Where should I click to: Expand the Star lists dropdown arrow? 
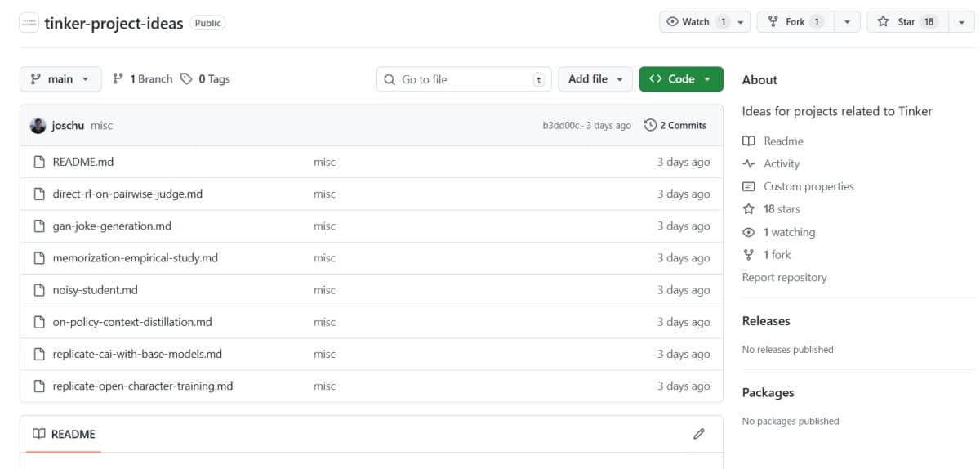[961, 22]
